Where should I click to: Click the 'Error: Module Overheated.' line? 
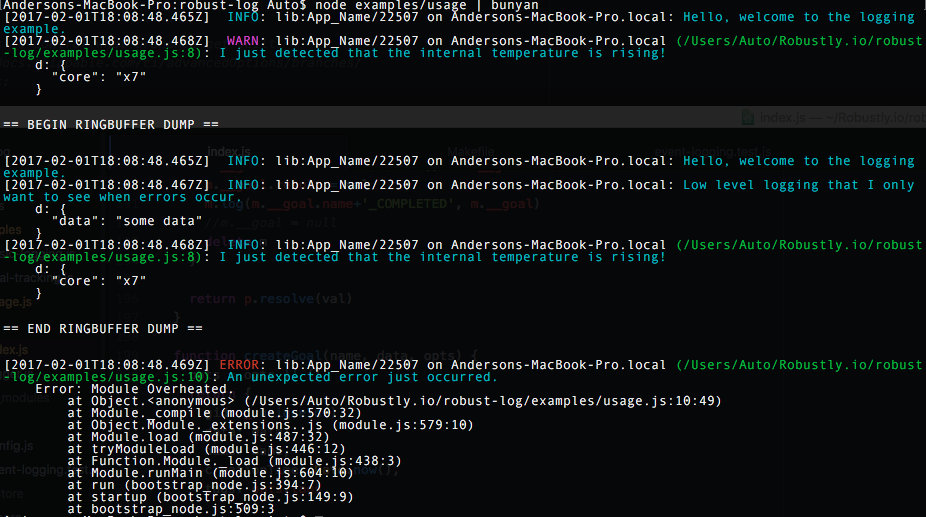pyautogui.click(x=135, y=389)
